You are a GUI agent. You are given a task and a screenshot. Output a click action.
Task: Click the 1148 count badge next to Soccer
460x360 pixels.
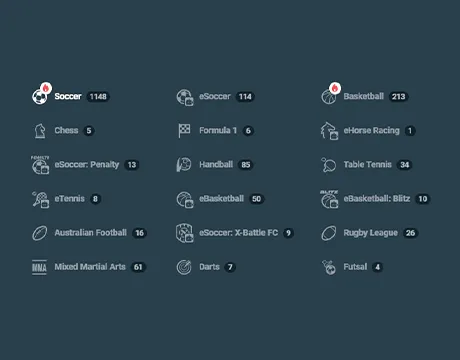98,97
